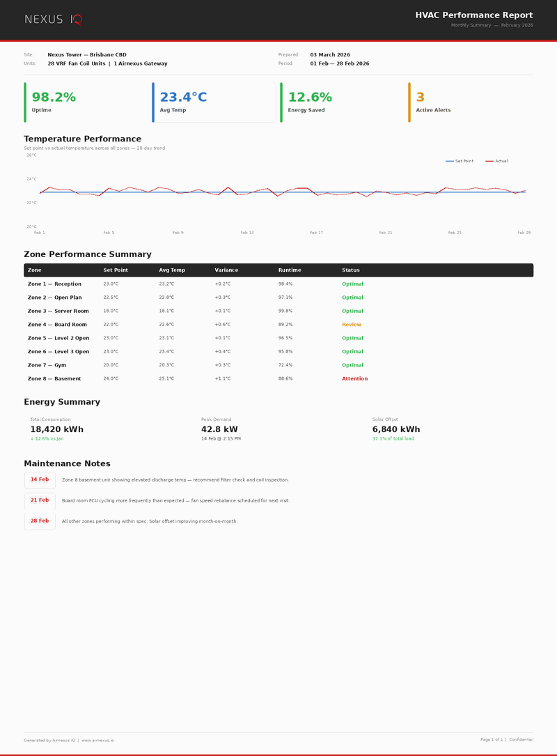
Task: Click the Review status for Zone 4 — Board Room
Action: point(352,324)
